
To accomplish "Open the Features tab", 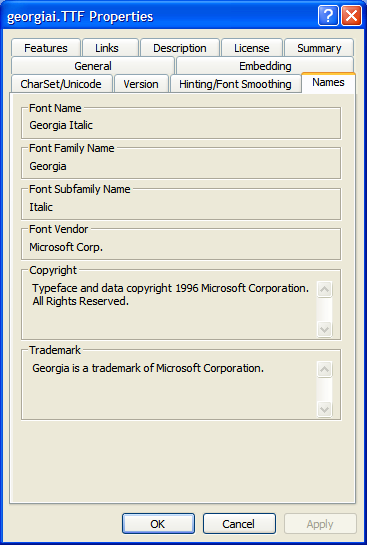I will [46, 48].
